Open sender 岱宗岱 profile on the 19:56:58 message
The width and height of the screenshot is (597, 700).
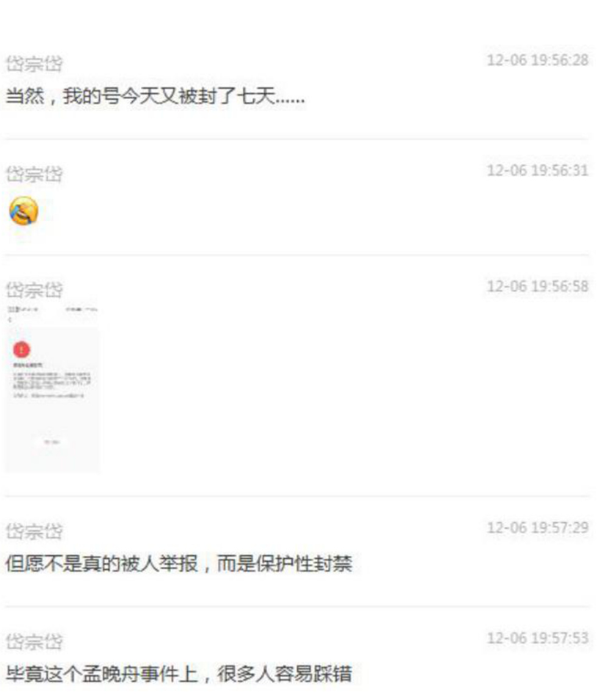click(x=34, y=290)
